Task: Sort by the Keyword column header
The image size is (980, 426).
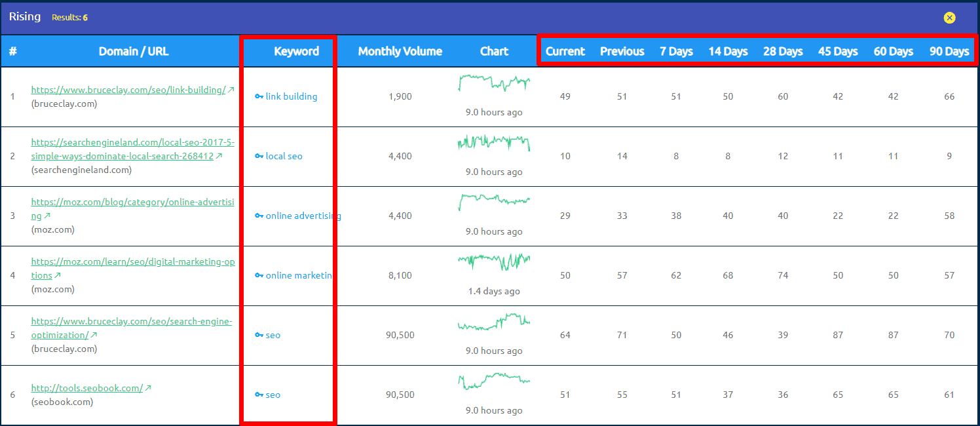Action: point(296,51)
